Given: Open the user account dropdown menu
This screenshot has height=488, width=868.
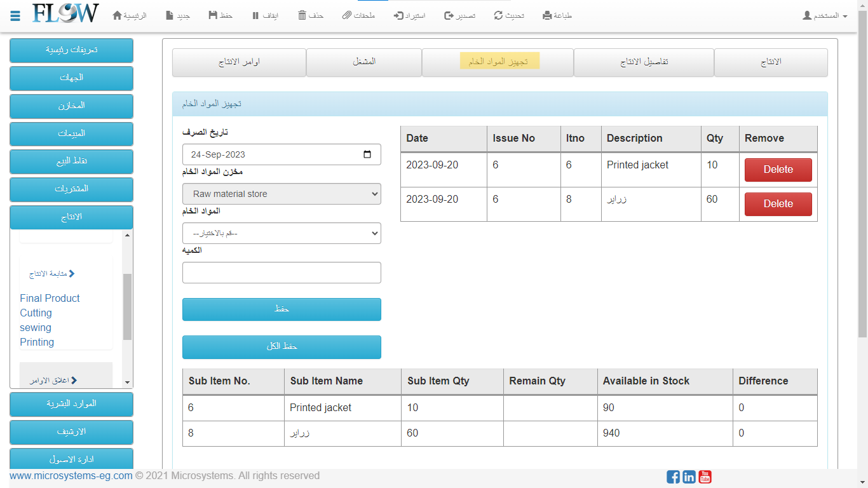Looking at the screenshot, I should coord(825,15).
